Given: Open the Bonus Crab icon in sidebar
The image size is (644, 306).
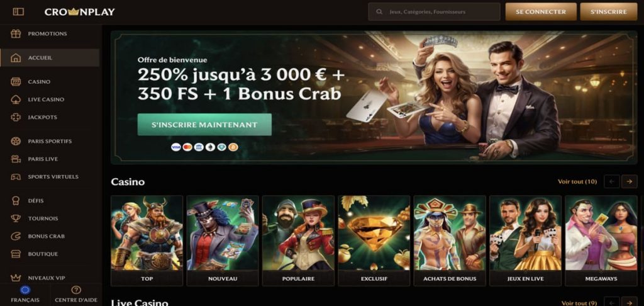Looking at the screenshot, I should tap(16, 236).
